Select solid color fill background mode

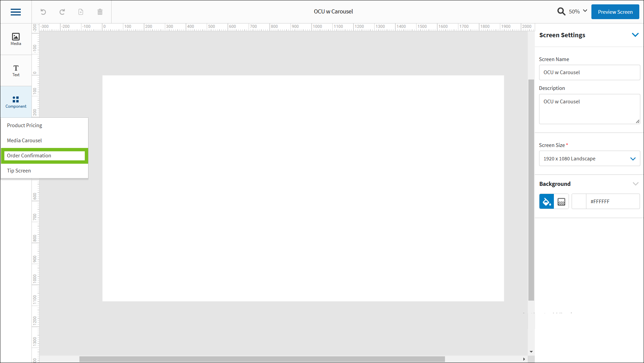546,202
